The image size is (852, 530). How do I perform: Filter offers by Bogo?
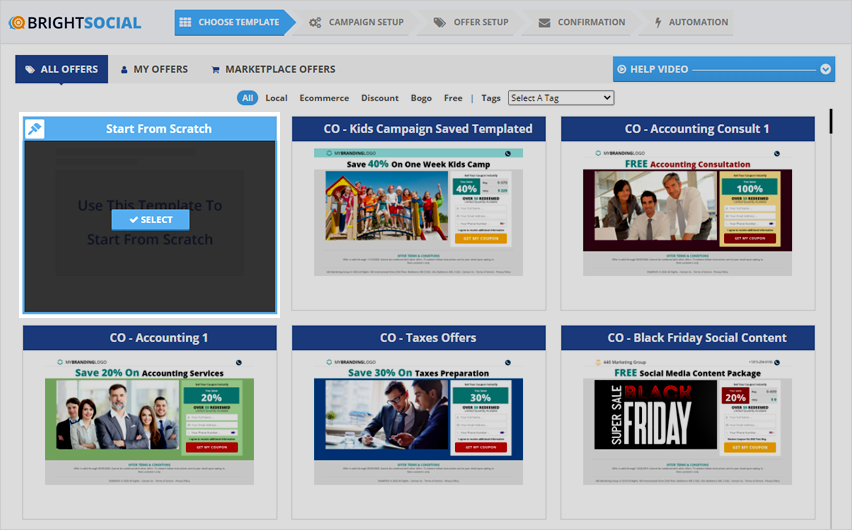pos(419,98)
